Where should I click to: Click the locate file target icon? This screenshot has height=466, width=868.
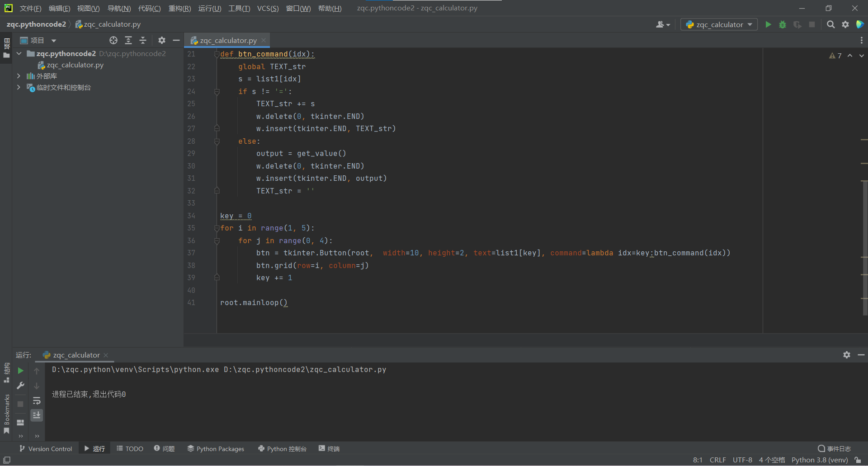tap(113, 40)
